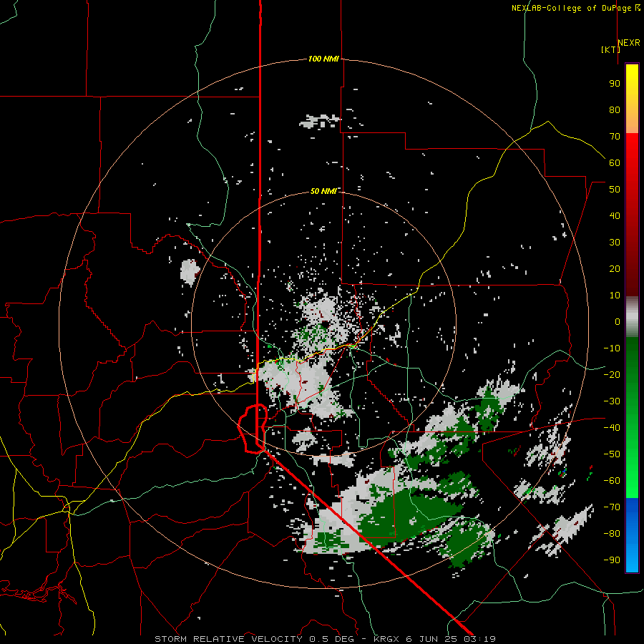The width and height of the screenshot is (644, 644).
Task: Click the 50 NMI range ring label
Action: (323, 191)
